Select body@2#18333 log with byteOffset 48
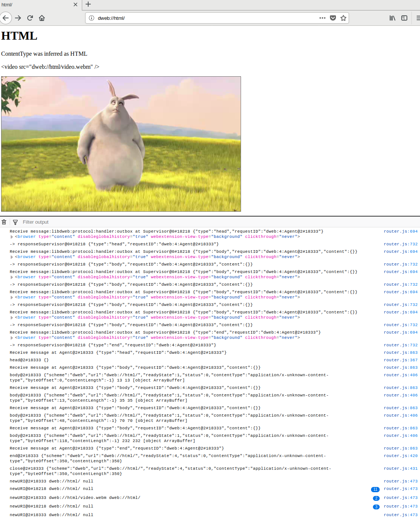The height and width of the screenshot is (518, 420). [169, 418]
